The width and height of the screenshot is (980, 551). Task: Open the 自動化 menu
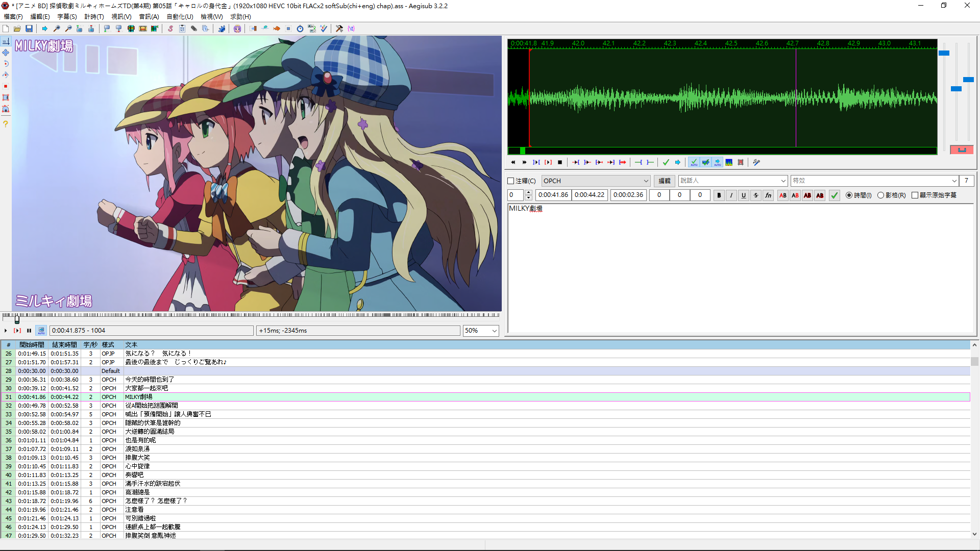pos(180,17)
